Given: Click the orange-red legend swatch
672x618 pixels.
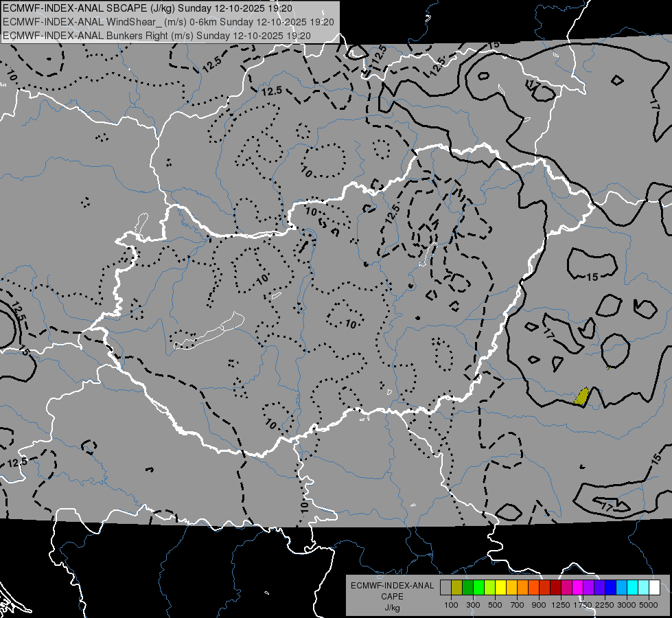Looking at the screenshot, I should (x=534, y=588).
